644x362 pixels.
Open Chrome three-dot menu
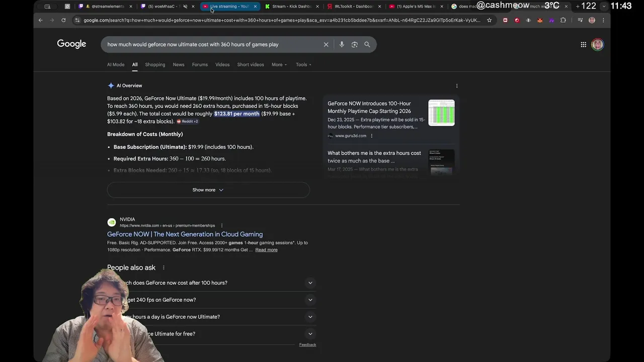point(603,20)
